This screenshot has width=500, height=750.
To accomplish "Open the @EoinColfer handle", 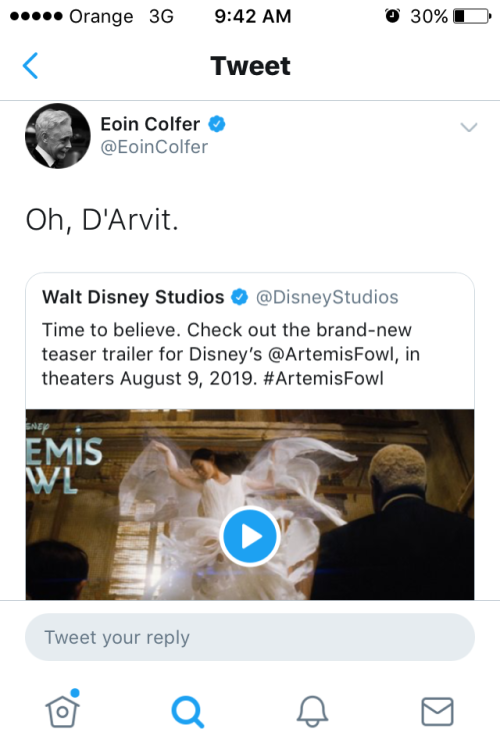I will 154,147.
